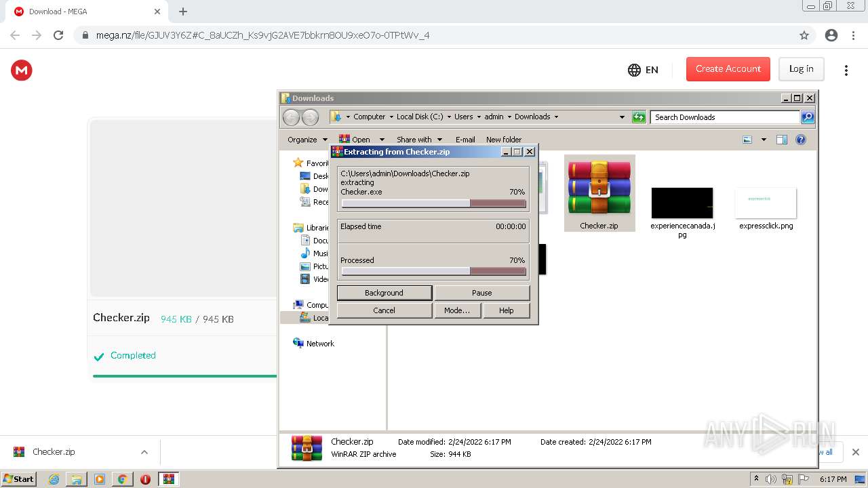Image resolution: width=868 pixels, height=488 pixels.
Task: Cancel the extraction
Action: [384, 310]
